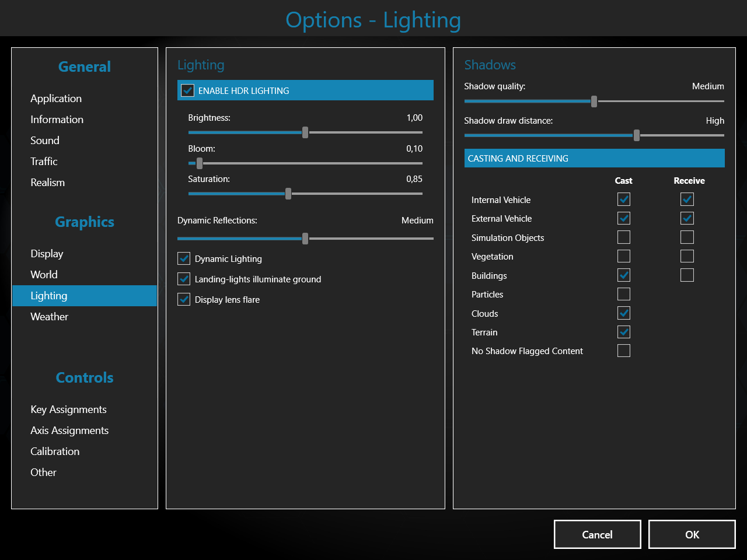
Task: Toggle External Vehicle Receive shadow checkbox
Action: pos(687,218)
